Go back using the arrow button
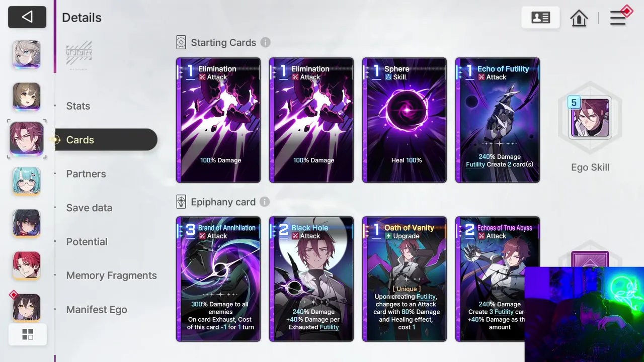The width and height of the screenshot is (644, 362). point(27,17)
